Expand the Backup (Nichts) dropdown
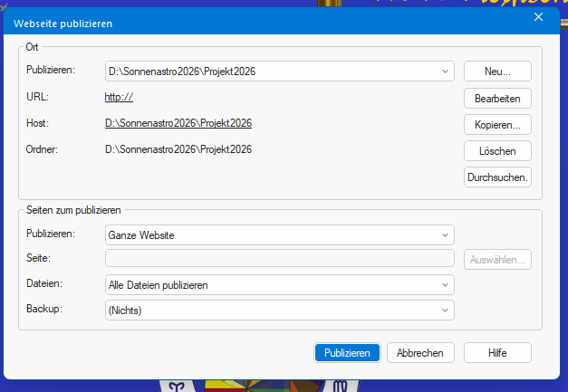 coord(279,311)
